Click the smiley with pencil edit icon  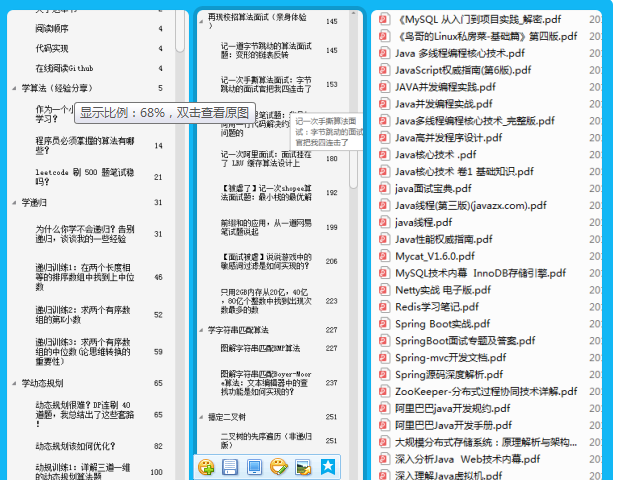279,467
